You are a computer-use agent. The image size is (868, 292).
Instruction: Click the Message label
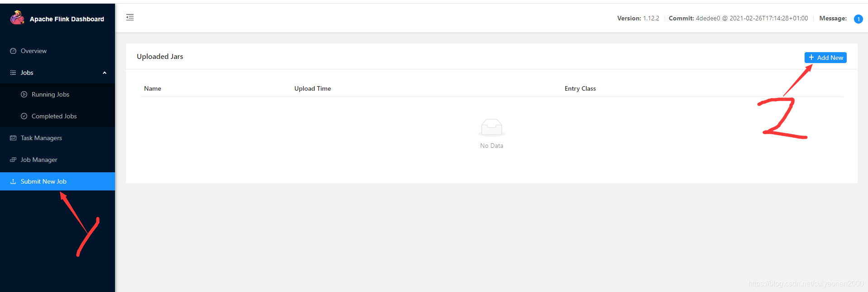pos(833,18)
